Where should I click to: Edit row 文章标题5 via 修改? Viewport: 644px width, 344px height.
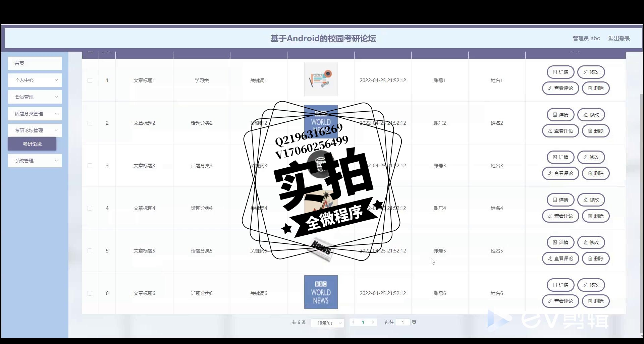pyautogui.click(x=591, y=242)
